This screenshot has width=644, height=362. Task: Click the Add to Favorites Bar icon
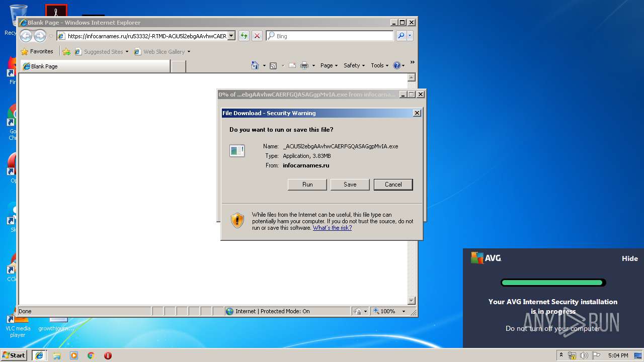[66, 51]
